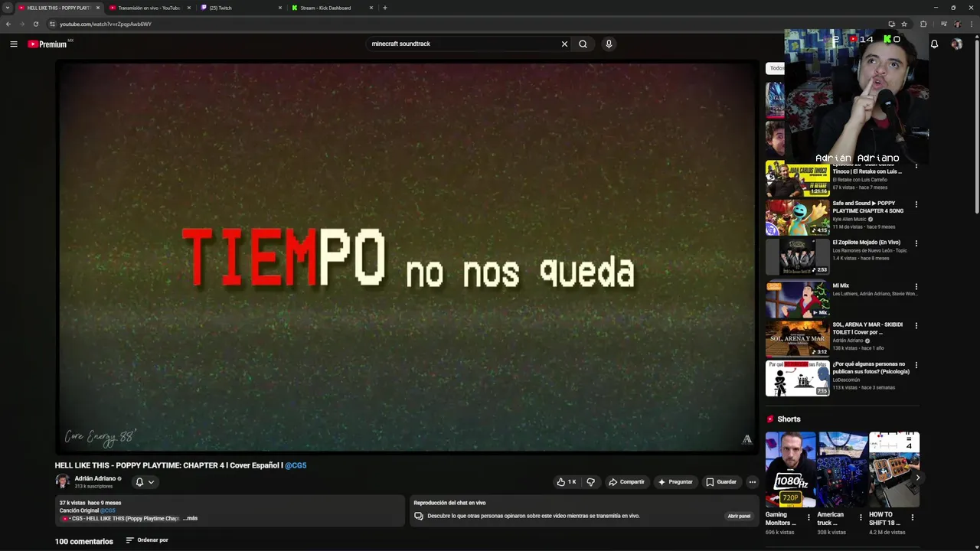Open @CG5 link in Canción Original
The width and height of the screenshot is (980, 551).
[x=108, y=510]
